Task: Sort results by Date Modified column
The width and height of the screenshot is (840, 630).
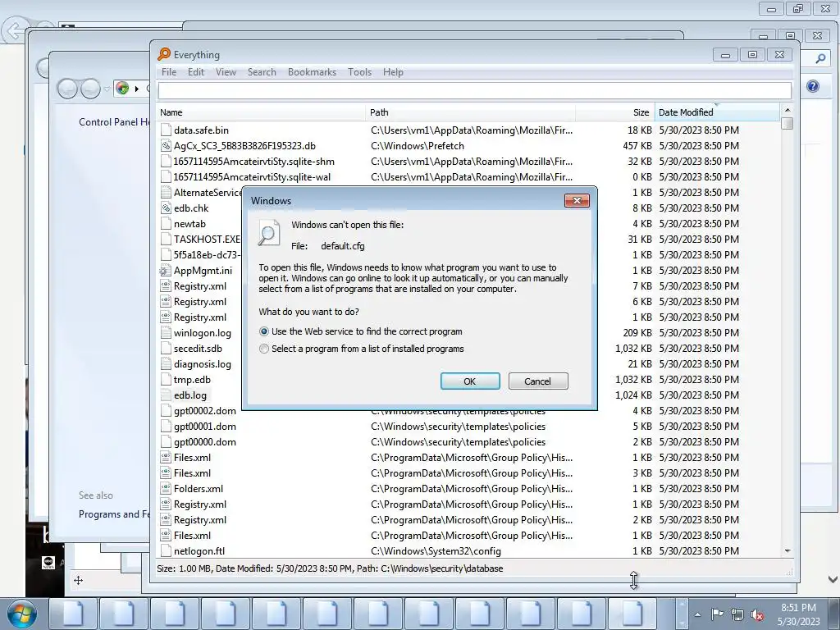Action: click(717, 112)
